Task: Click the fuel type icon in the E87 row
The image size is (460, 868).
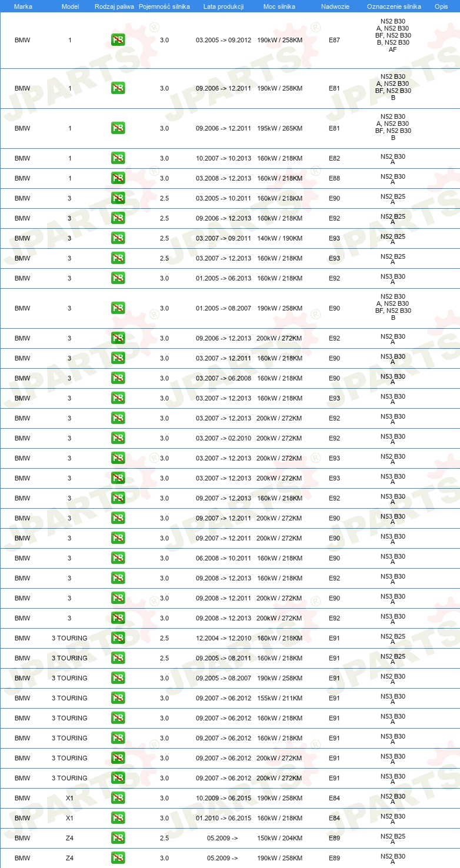Action: 118,40
